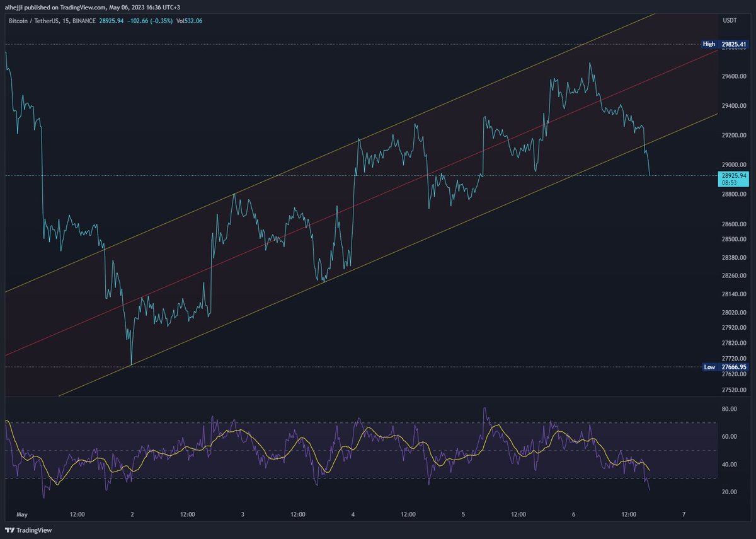Click the 28380.00 price axis label
The image size is (756, 539).
734,258
